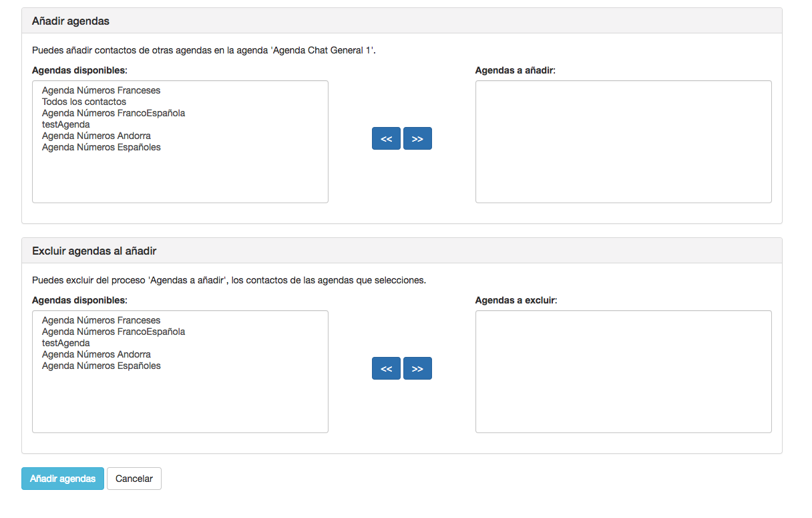The width and height of the screenshot is (812, 518).
Task: Pick Agenda Números Andorra in top list
Action: tap(96, 136)
